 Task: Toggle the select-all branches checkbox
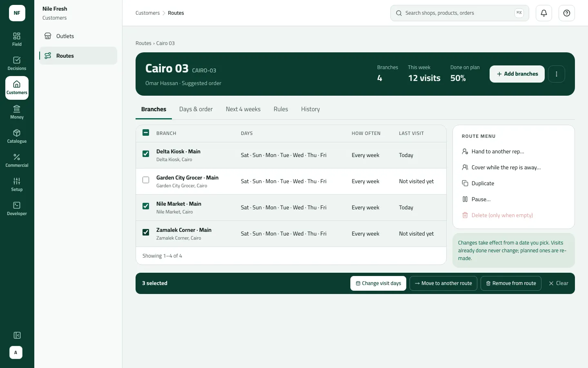tap(146, 132)
